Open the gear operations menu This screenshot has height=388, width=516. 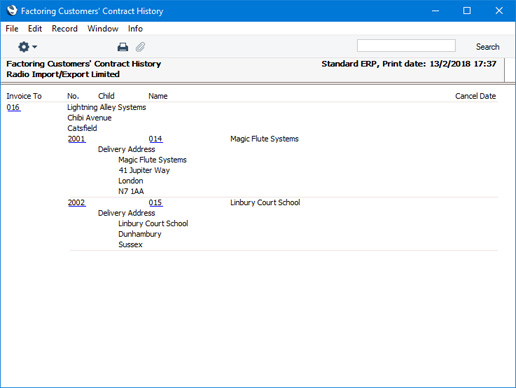point(27,47)
